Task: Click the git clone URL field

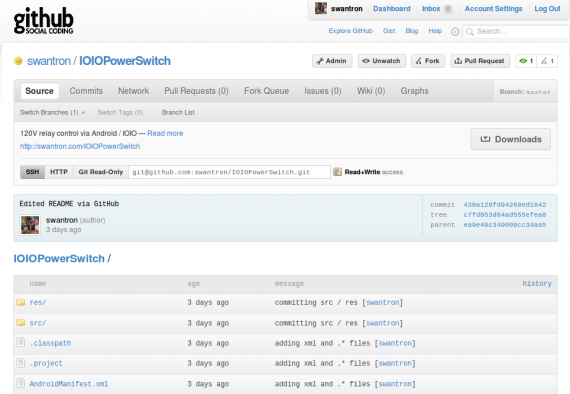Action: [229, 172]
